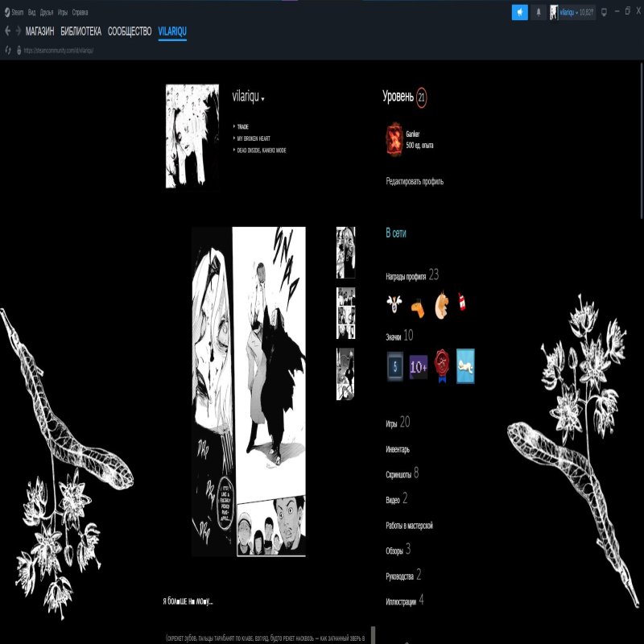The height and width of the screenshot is (644, 644).
Task: Select the level 5 badge icon
Action: (x=394, y=366)
